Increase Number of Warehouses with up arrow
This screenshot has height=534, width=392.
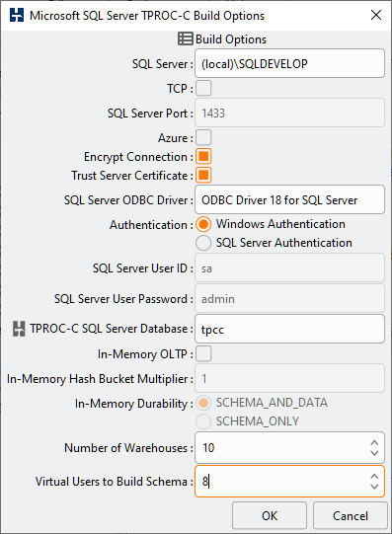374,442
